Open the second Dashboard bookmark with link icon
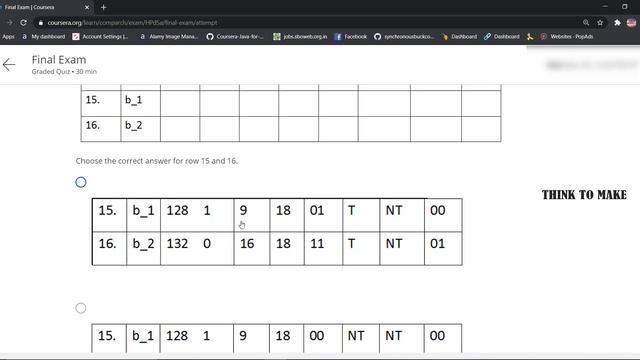This screenshot has width=640, height=360. pyautogui.click(x=502, y=37)
